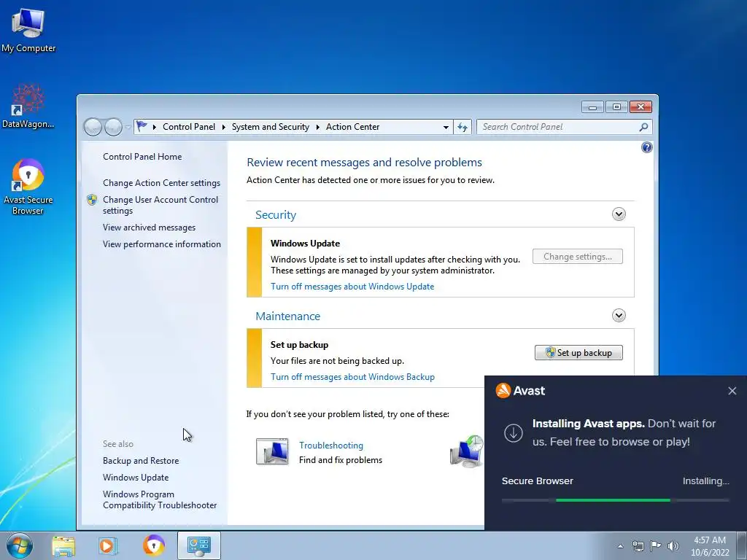Screen dimensions: 747x560
Task: Open recent pages dropdown beside navigation arrows
Action: click(x=128, y=127)
